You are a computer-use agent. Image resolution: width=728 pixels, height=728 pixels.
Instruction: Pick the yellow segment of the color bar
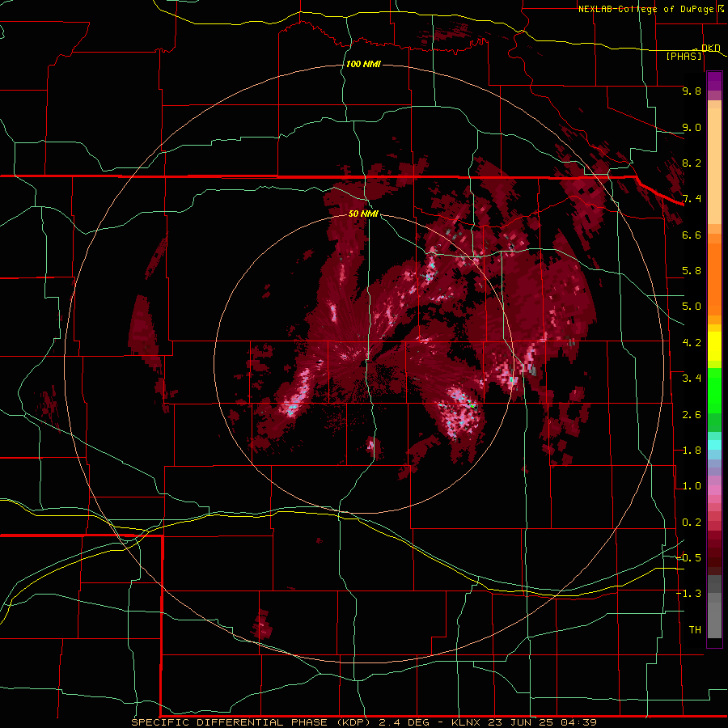[x=714, y=346]
